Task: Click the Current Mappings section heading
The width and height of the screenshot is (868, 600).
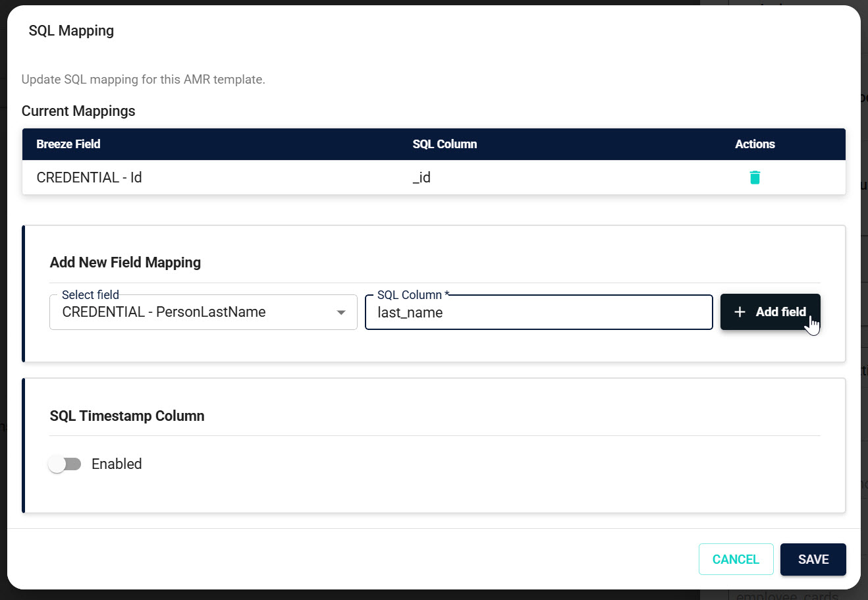Action: pyautogui.click(x=78, y=111)
